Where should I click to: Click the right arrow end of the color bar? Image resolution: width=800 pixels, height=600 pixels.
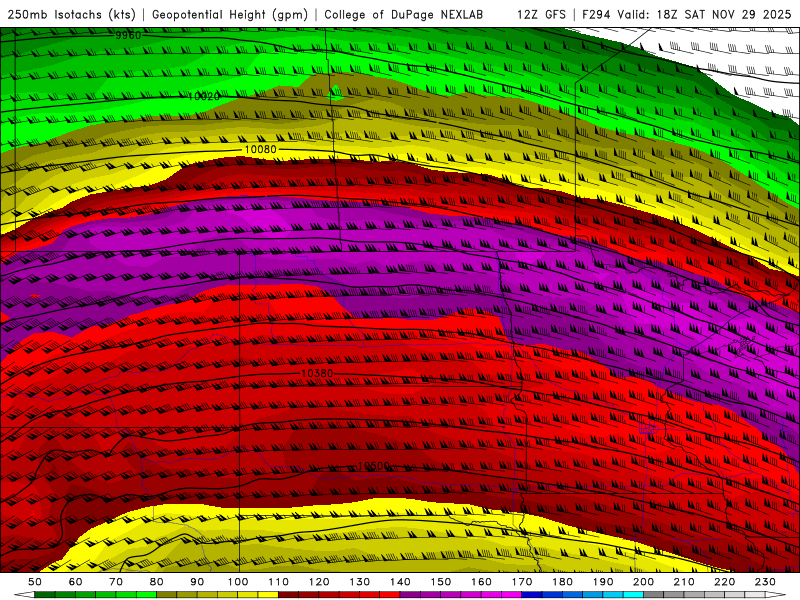(776, 594)
